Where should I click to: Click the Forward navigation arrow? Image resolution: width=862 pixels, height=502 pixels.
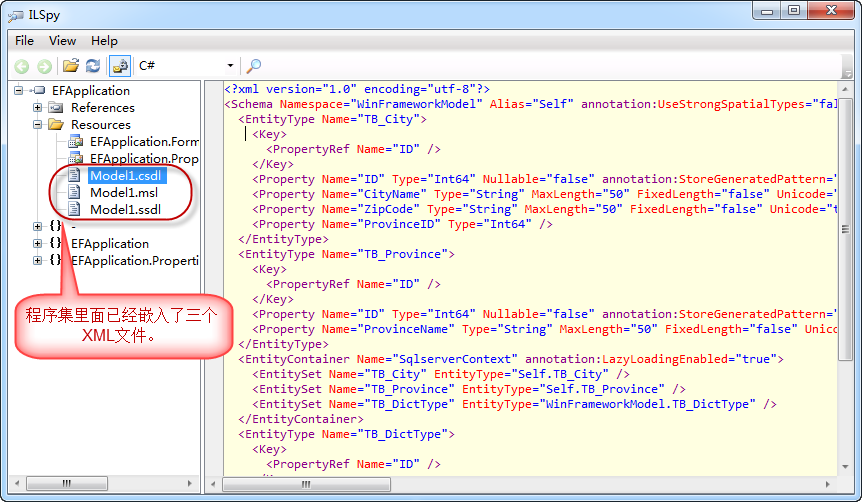coord(45,67)
